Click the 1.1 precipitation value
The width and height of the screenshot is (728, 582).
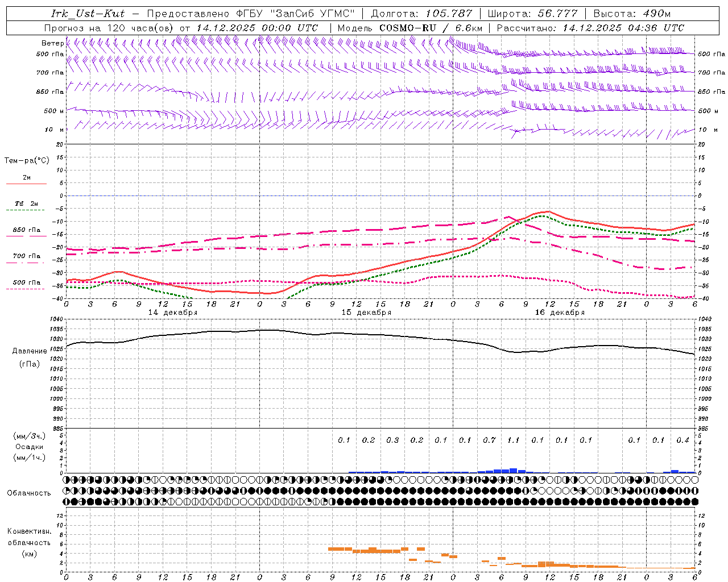[513, 440]
